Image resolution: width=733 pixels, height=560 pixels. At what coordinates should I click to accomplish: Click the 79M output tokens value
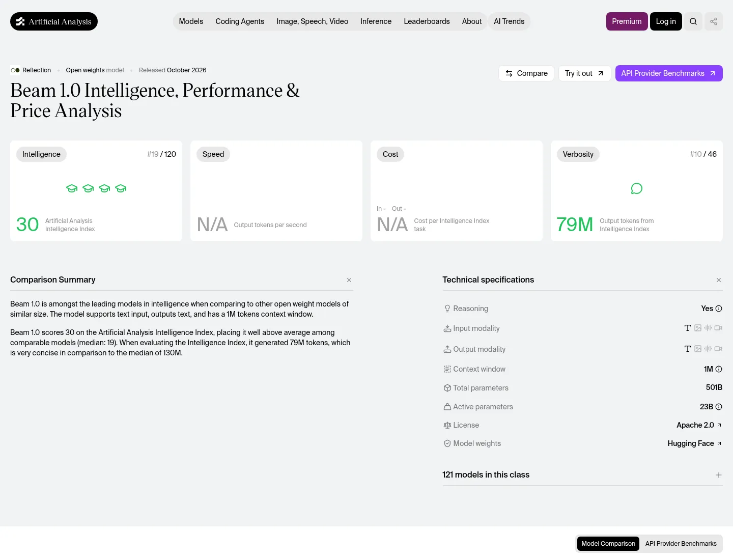coord(575,225)
